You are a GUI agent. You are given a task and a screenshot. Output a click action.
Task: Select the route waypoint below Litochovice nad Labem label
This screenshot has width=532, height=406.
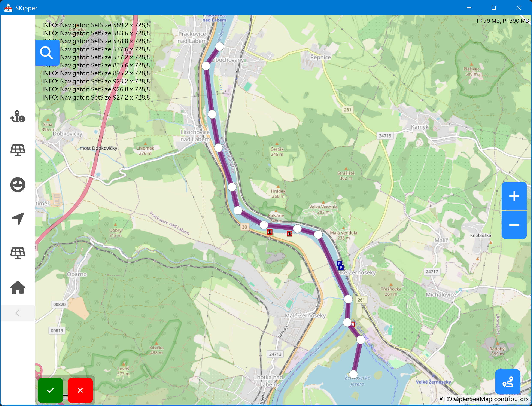click(x=218, y=147)
